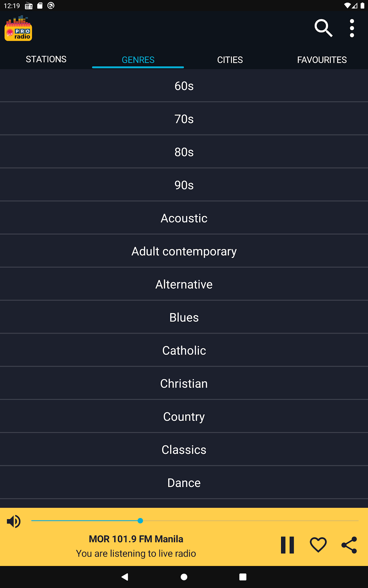The width and height of the screenshot is (368, 588).
Task: Switch to the Cities tab
Action: pos(230,60)
